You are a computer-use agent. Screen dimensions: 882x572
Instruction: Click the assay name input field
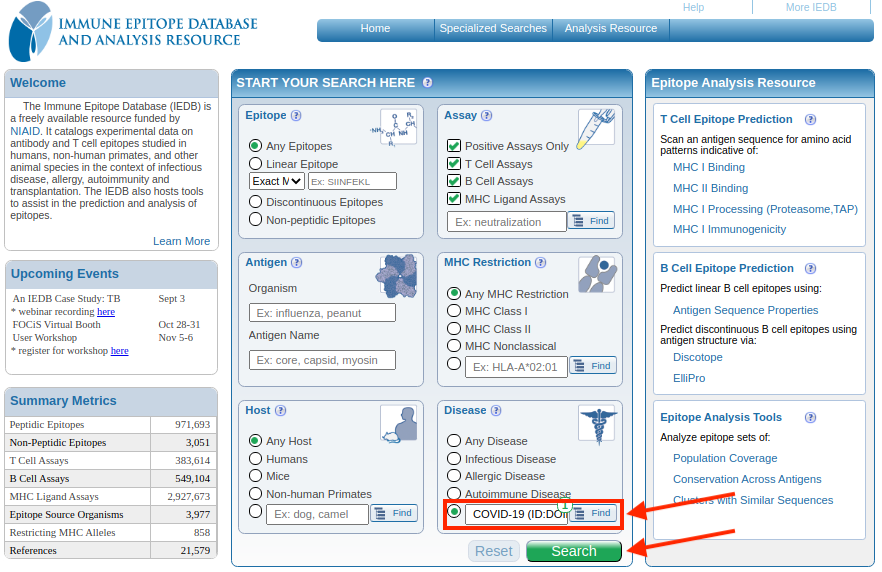(507, 222)
